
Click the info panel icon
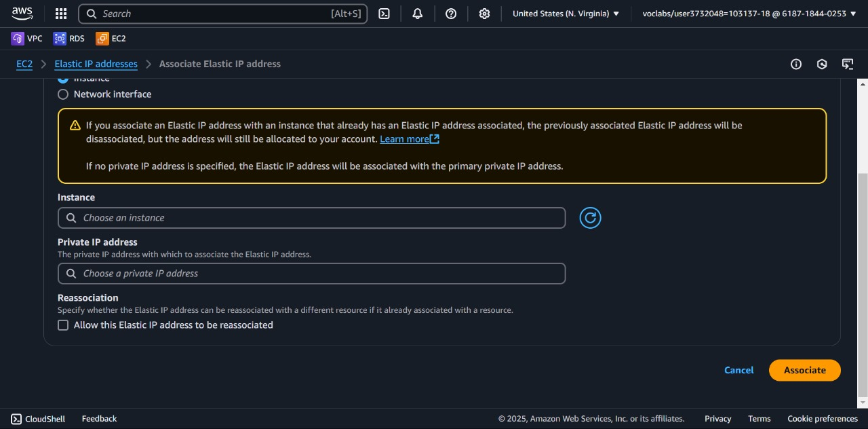tap(796, 64)
